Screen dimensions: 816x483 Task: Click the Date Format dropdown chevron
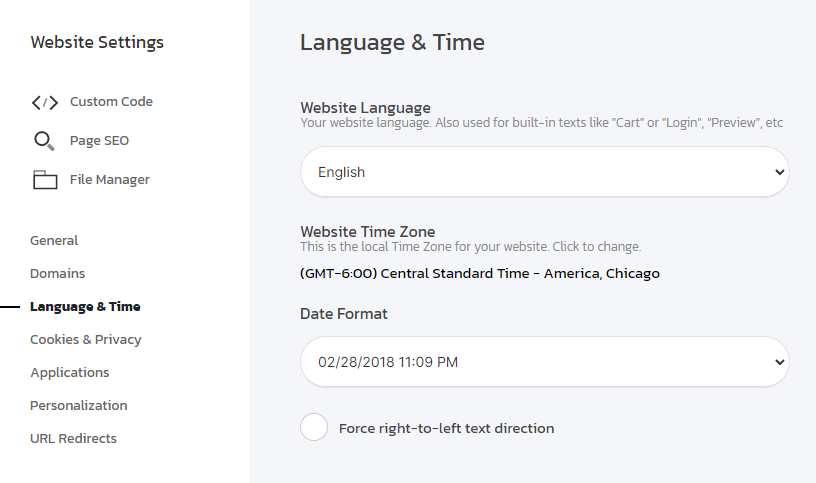pyautogui.click(x=780, y=362)
